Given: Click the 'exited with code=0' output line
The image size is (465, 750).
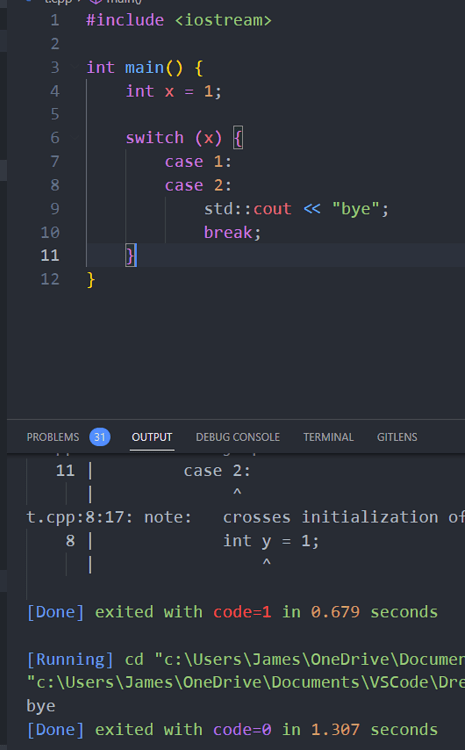Looking at the screenshot, I should click(x=232, y=729).
